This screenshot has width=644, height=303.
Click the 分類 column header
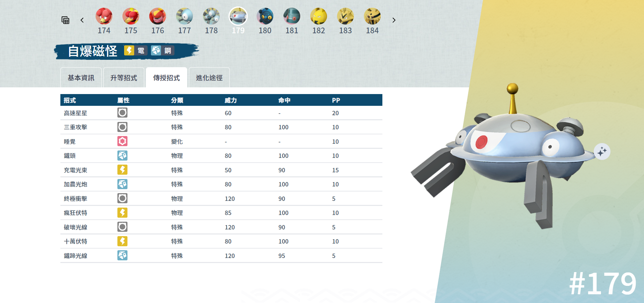(x=177, y=100)
